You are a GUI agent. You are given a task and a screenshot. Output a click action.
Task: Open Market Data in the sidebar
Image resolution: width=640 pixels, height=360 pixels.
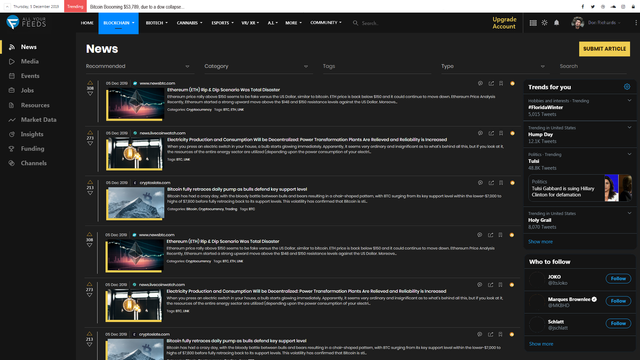point(38,120)
